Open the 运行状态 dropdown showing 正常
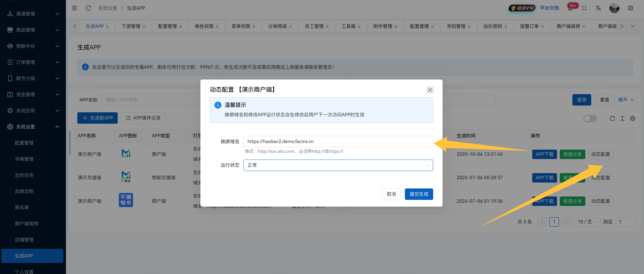644x274 pixels. pyautogui.click(x=338, y=165)
